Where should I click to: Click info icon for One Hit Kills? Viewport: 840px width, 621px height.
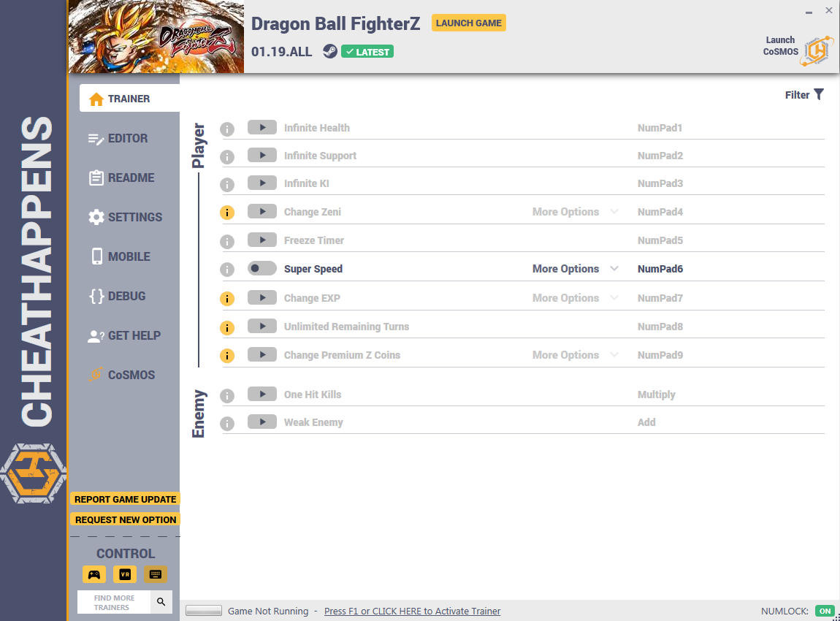pyautogui.click(x=227, y=396)
